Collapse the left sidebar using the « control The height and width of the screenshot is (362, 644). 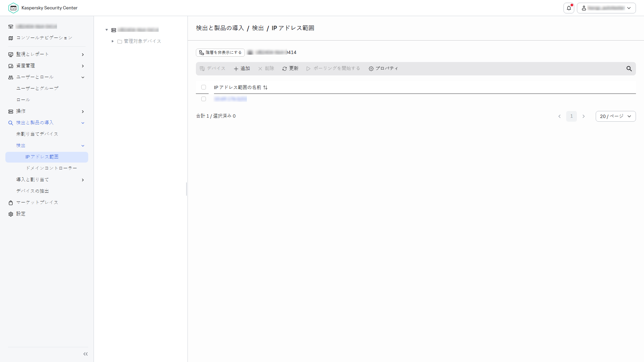(86, 354)
